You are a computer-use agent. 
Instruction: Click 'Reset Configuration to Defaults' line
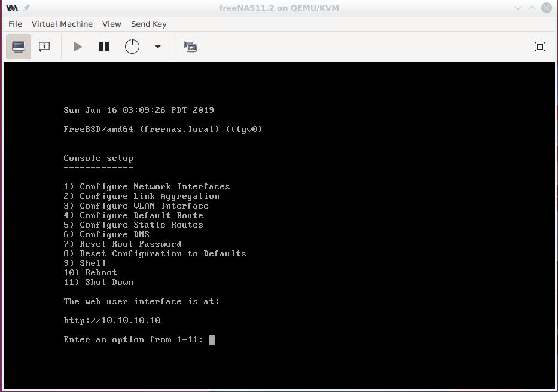pyautogui.click(x=155, y=253)
